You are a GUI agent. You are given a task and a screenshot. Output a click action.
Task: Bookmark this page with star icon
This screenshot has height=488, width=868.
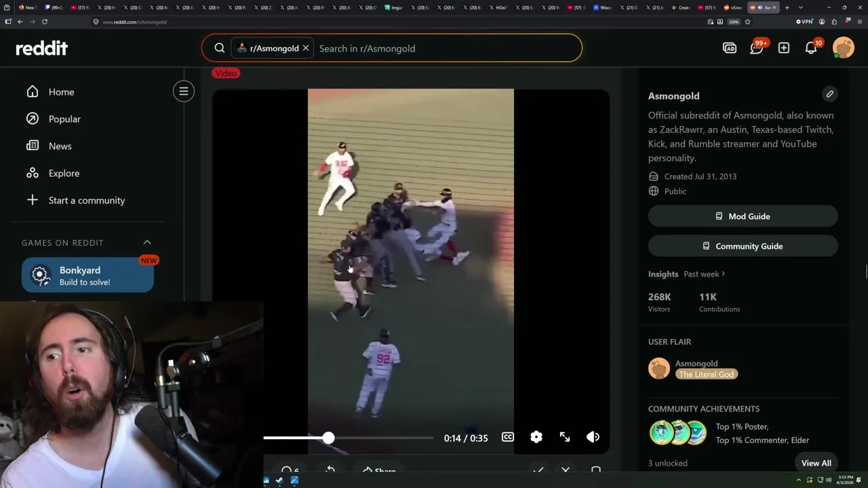[747, 22]
